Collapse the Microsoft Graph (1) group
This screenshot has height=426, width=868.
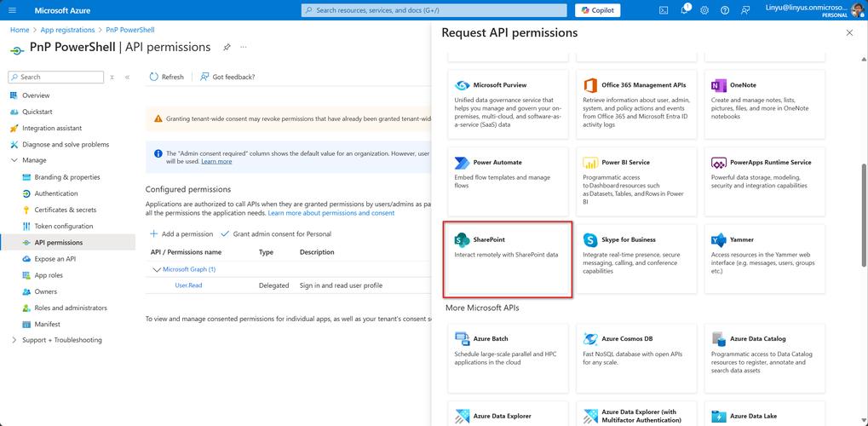[155, 269]
